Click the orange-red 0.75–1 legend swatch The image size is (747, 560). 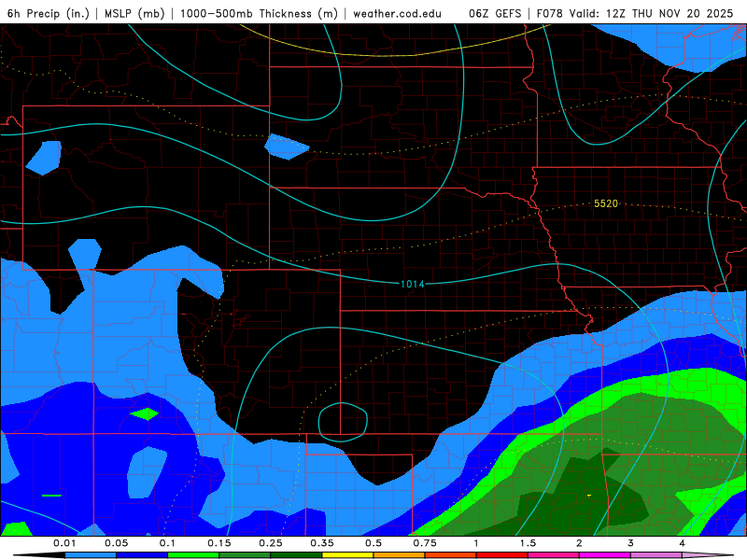pyautogui.click(x=451, y=555)
